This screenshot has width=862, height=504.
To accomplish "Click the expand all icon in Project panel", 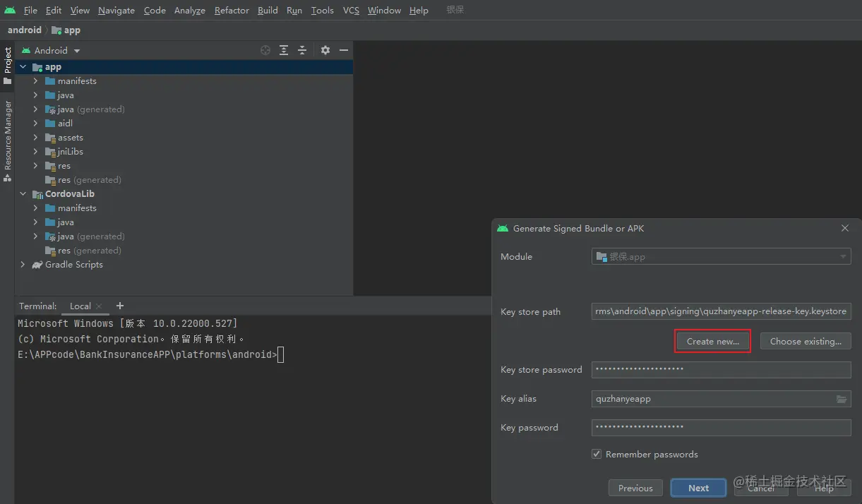I will pos(284,50).
